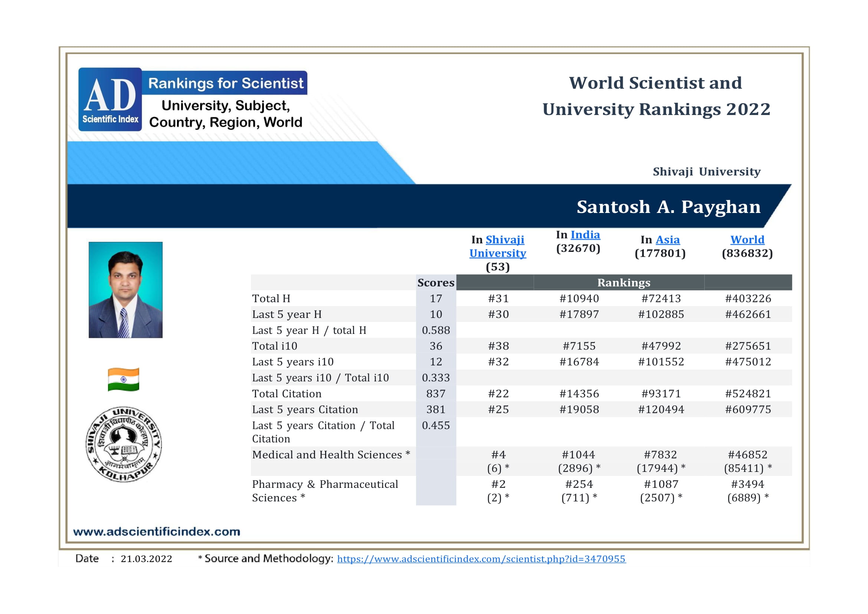
Task: Click the Santosh A. Payghan name heading
Action: [x=668, y=207]
